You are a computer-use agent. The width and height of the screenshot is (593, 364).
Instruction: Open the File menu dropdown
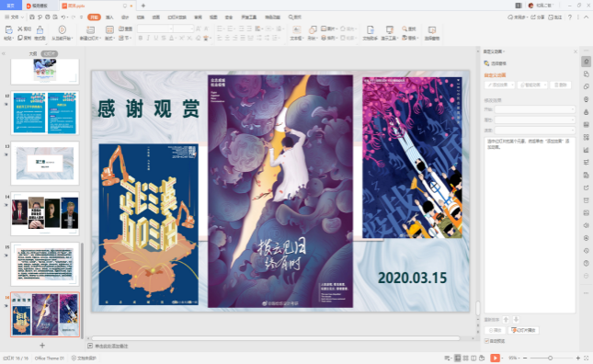pos(14,17)
